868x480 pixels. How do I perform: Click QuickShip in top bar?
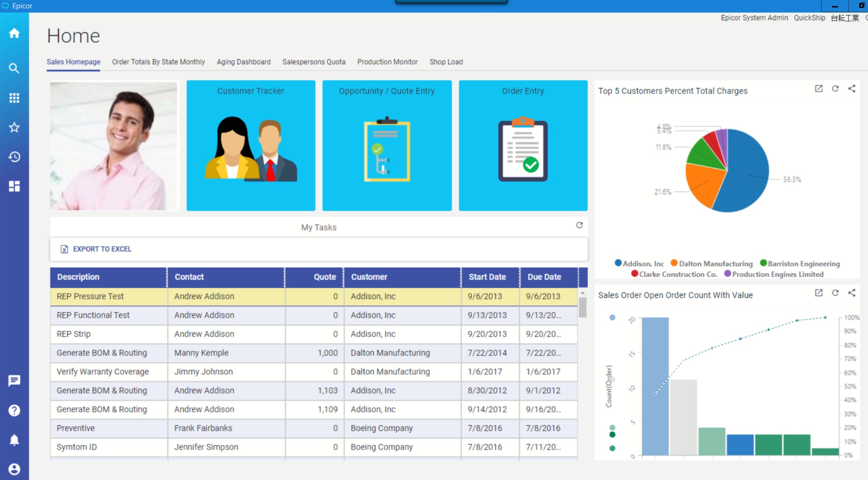pyautogui.click(x=809, y=18)
